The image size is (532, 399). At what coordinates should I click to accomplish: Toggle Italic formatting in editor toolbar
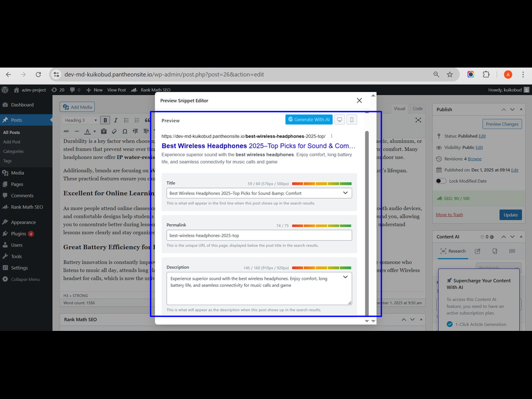coord(115,120)
